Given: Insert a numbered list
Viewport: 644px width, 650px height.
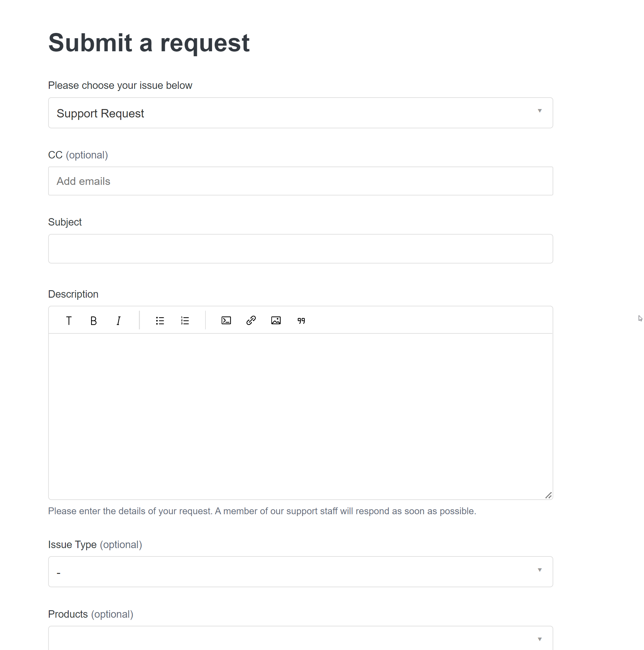Looking at the screenshot, I should 185,321.
